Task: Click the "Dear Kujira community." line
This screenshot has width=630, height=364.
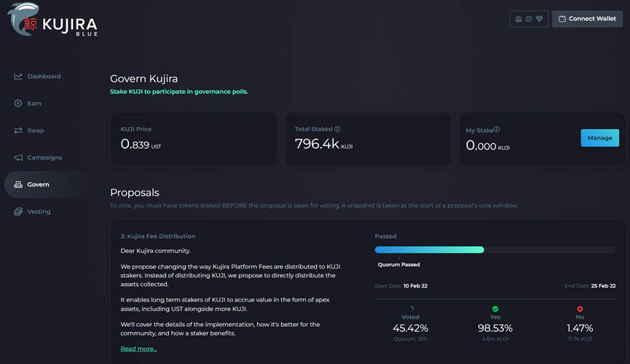Action: pos(155,250)
